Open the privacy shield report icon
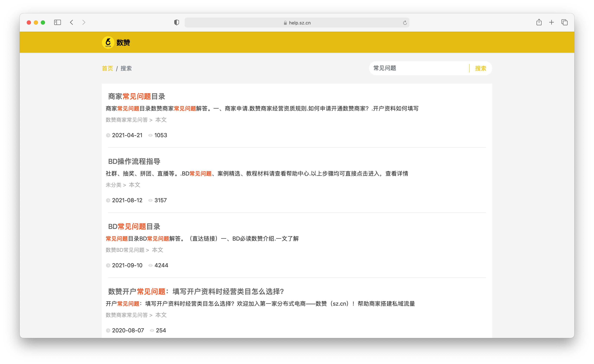The width and height of the screenshot is (594, 364). [x=177, y=22]
